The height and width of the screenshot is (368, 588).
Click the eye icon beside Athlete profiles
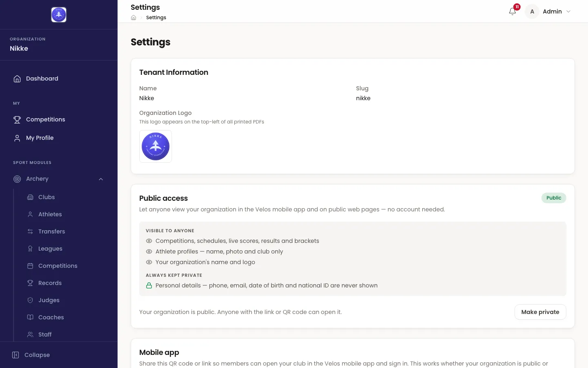pos(149,251)
